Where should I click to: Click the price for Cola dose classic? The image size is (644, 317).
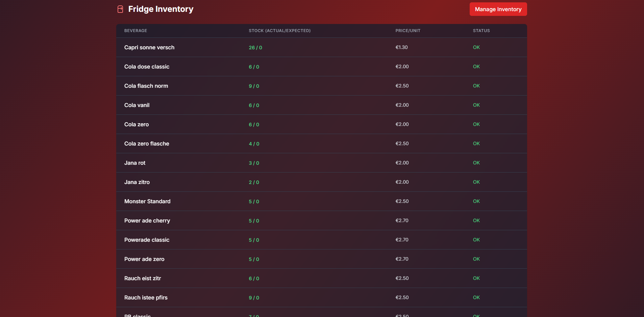click(402, 67)
